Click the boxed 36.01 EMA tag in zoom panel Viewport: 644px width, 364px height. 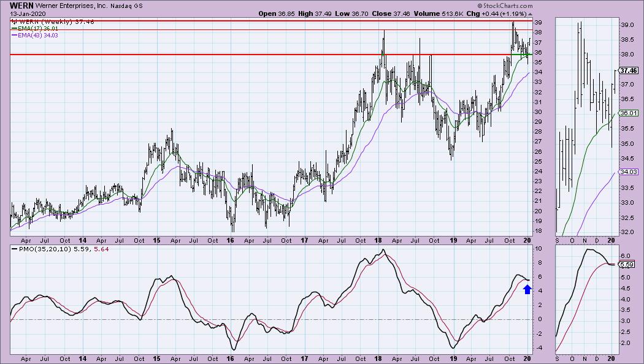point(629,113)
